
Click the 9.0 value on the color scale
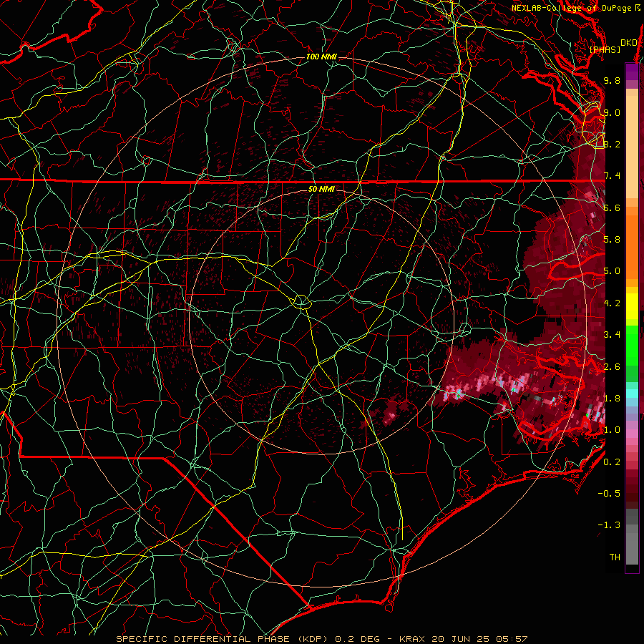click(612, 112)
